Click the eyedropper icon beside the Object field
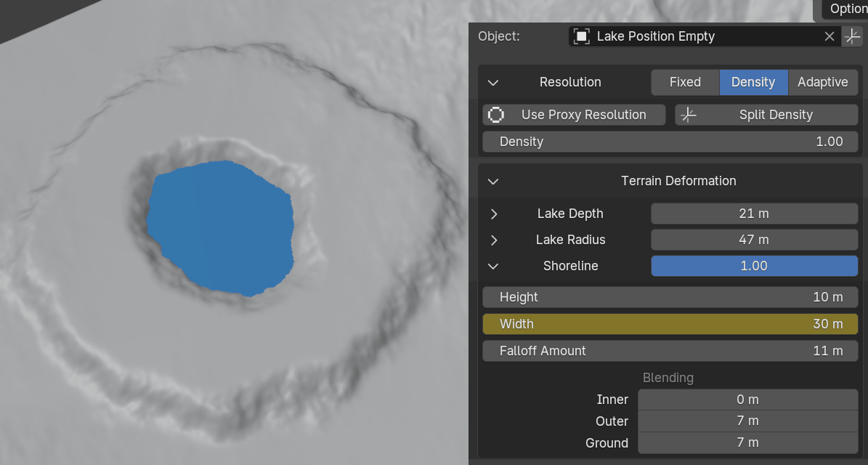Image resolution: width=868 pixels, height=465 pixels. 851,36
